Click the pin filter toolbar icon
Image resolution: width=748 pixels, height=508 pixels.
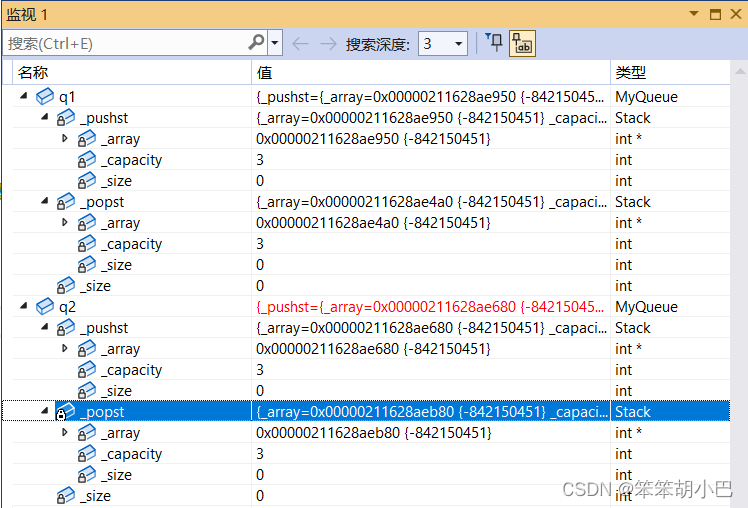click(494, 43)
